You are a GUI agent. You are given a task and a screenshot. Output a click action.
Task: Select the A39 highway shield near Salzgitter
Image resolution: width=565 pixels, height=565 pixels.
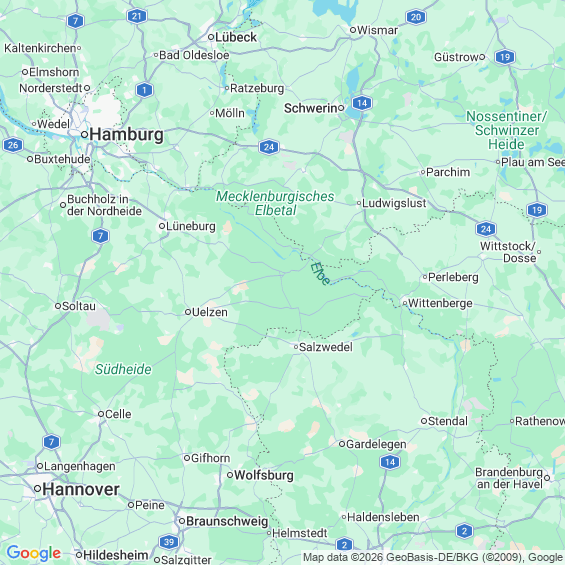pyautogui.click(x=169, y=542)
